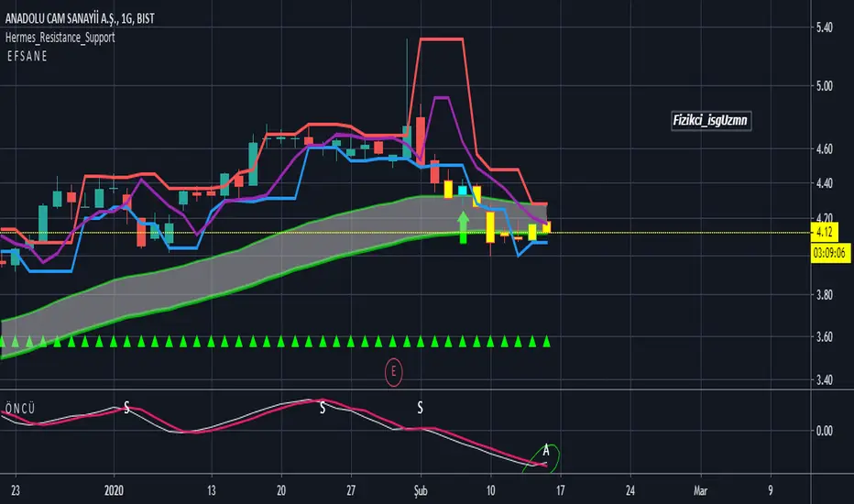Click the 3.60 price axis label

pos(824,336)
